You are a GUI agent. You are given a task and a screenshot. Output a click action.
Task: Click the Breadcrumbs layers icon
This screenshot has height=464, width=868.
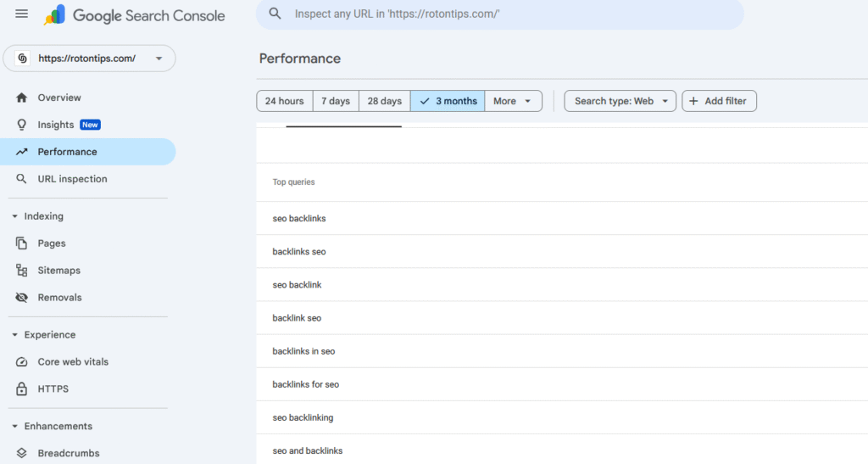pyautogui.click(x=21, y=453)
